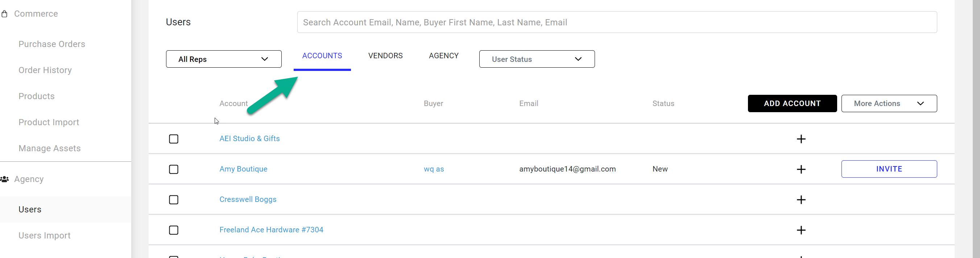Toggle the Freeland Ace Hardware checkbox
The image size is (980, 258).
[173, 230]
